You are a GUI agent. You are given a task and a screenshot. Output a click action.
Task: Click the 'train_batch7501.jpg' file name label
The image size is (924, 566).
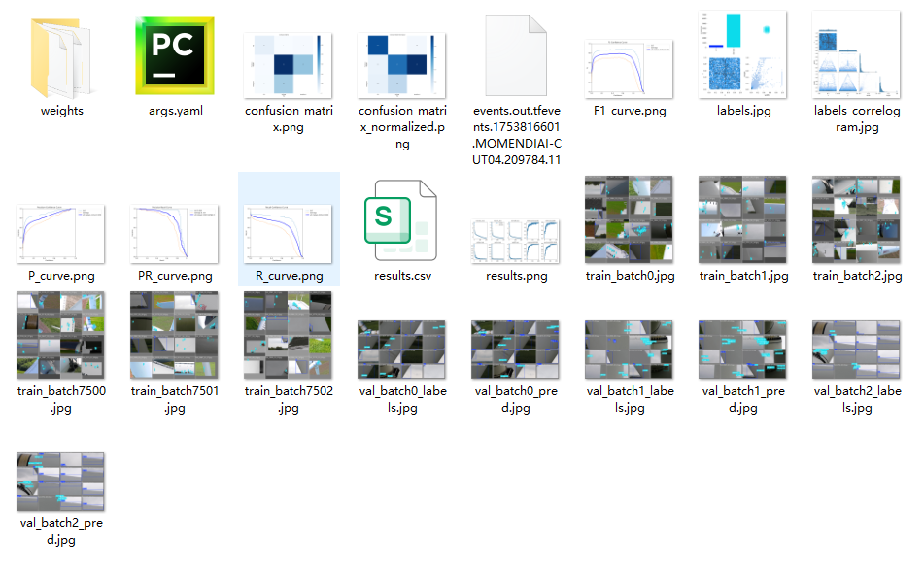175,399
